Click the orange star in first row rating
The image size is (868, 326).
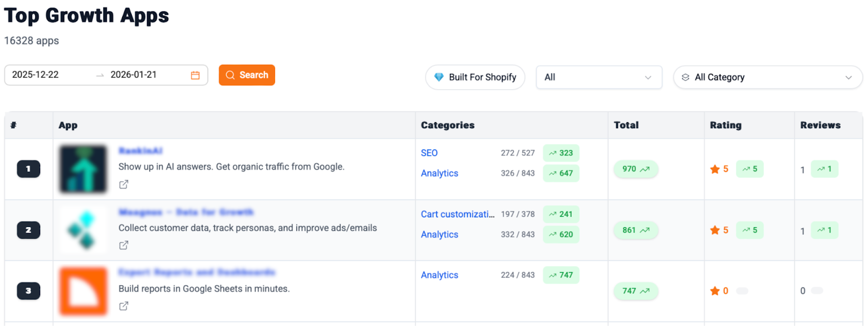pyautogui.click(x=714, y=169)
